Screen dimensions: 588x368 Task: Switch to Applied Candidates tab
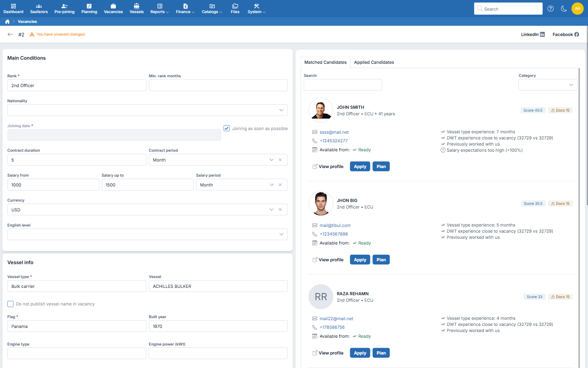[374, 62]
